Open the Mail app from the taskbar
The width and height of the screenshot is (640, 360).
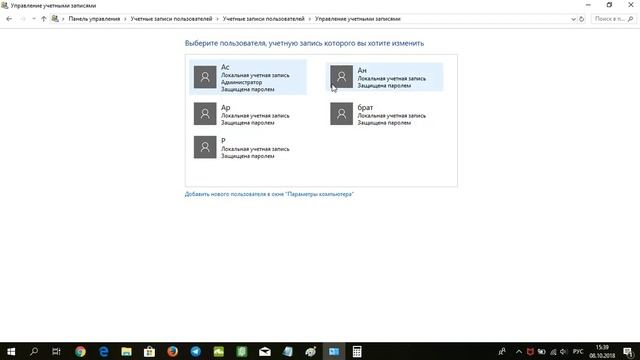tap(265, 351)
